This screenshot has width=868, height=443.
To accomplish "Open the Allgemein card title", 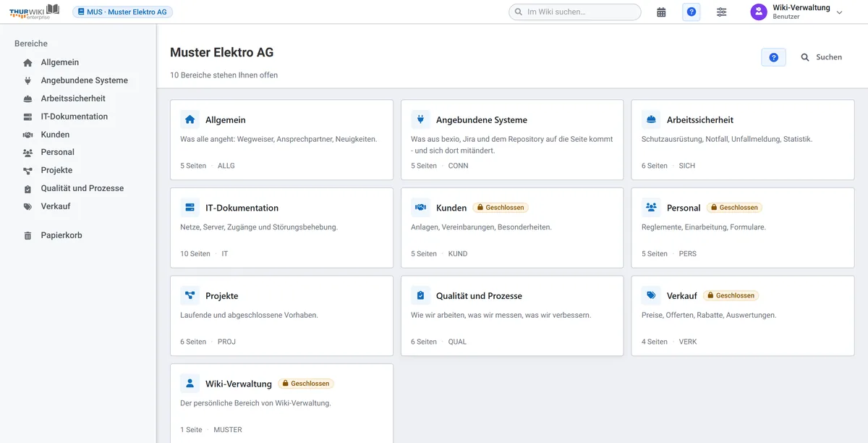I will coord(226,120).
